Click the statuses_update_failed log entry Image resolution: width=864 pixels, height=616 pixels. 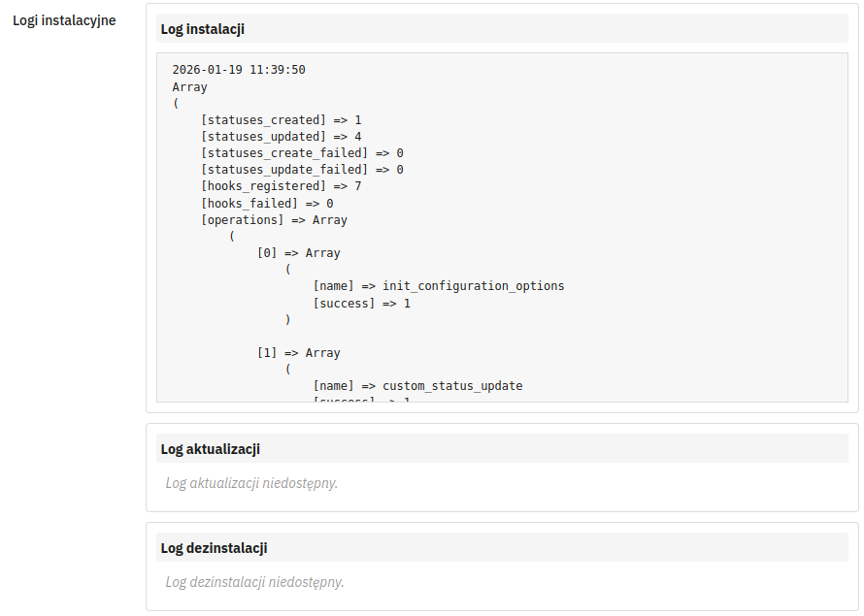coord(301,170)
